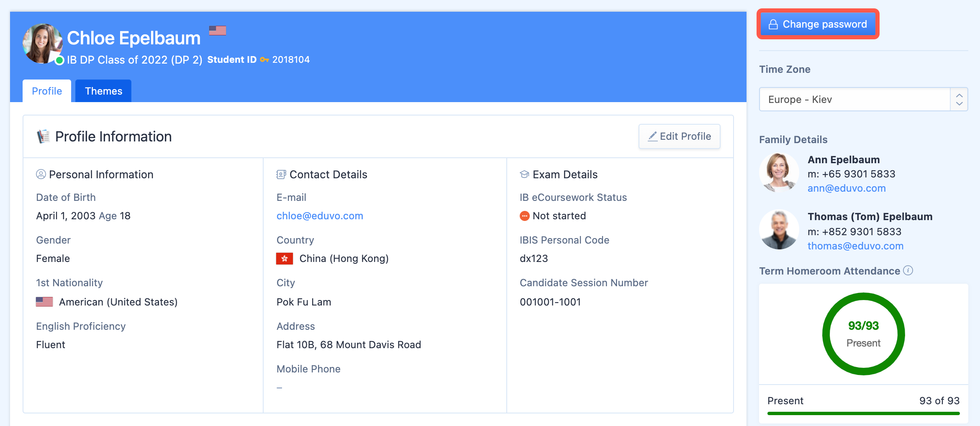The width and height of the screenshot is (980, 426).
Task: Click the date April 1, 2003
Action: click(66, 216)
